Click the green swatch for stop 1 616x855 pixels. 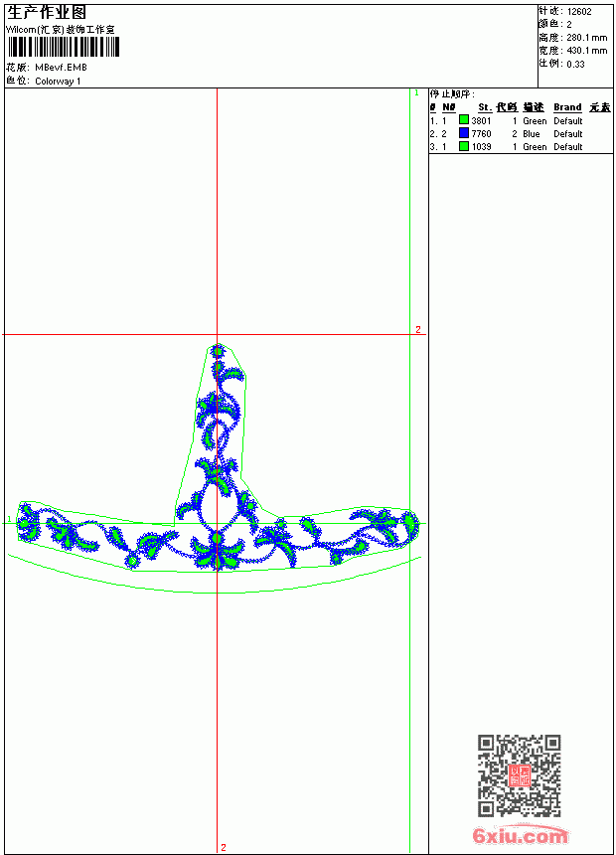click(x=464, y=120)
